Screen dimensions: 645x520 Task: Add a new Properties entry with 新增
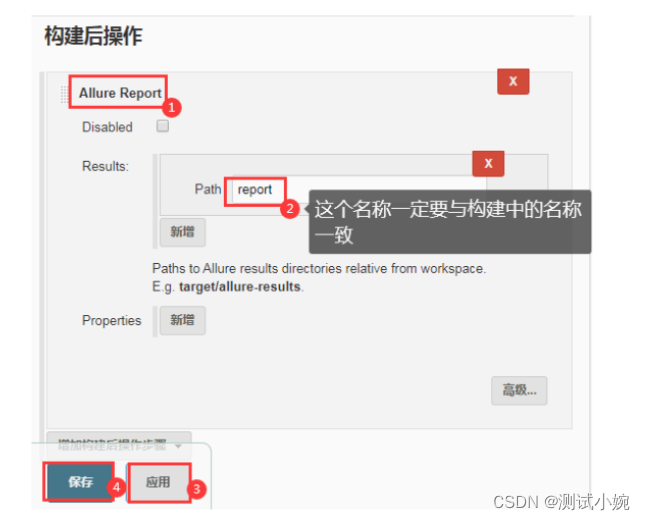[183, 320]
